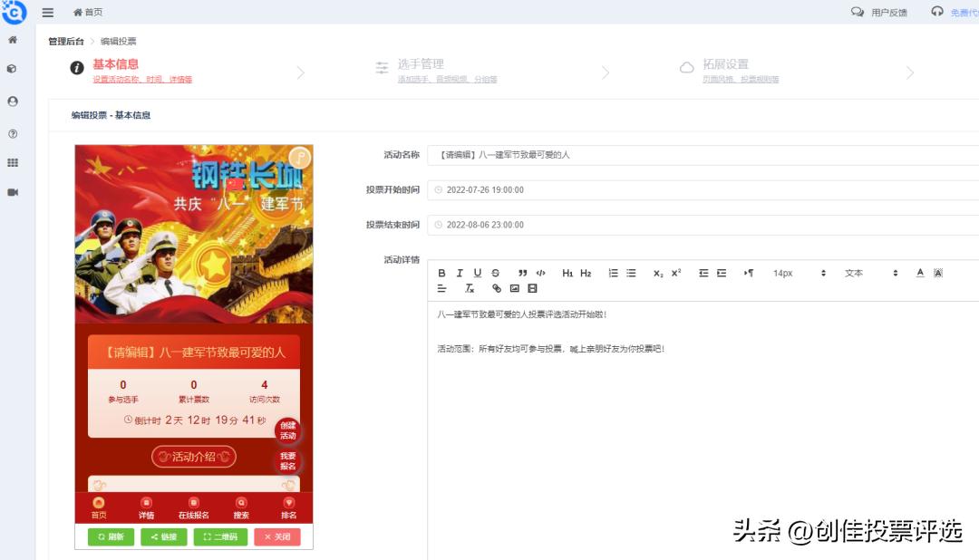Open the camera/video icon in left sidebar
The image size is (979, 560).
point(13,188)
